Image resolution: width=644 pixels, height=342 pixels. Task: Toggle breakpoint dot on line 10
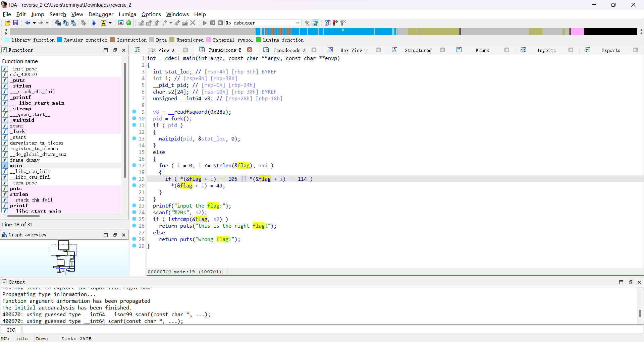click(134, 118)
